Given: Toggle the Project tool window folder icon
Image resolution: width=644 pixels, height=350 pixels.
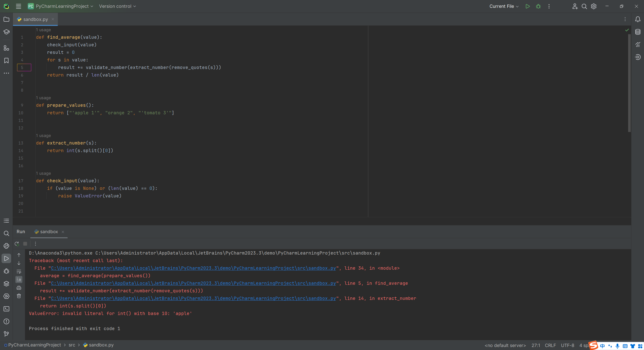Looking at the screenshot, I should 6,19.
